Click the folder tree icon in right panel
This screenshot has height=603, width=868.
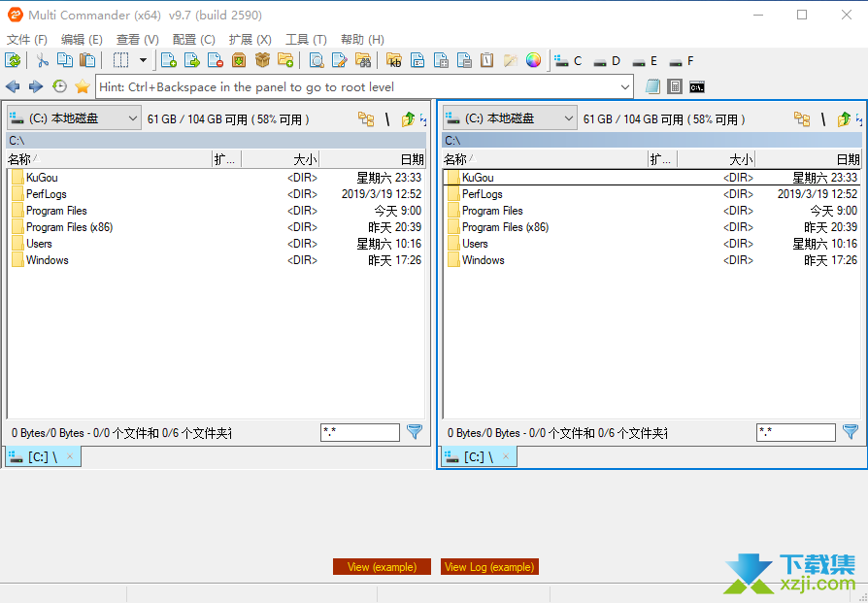click(802, 118)
